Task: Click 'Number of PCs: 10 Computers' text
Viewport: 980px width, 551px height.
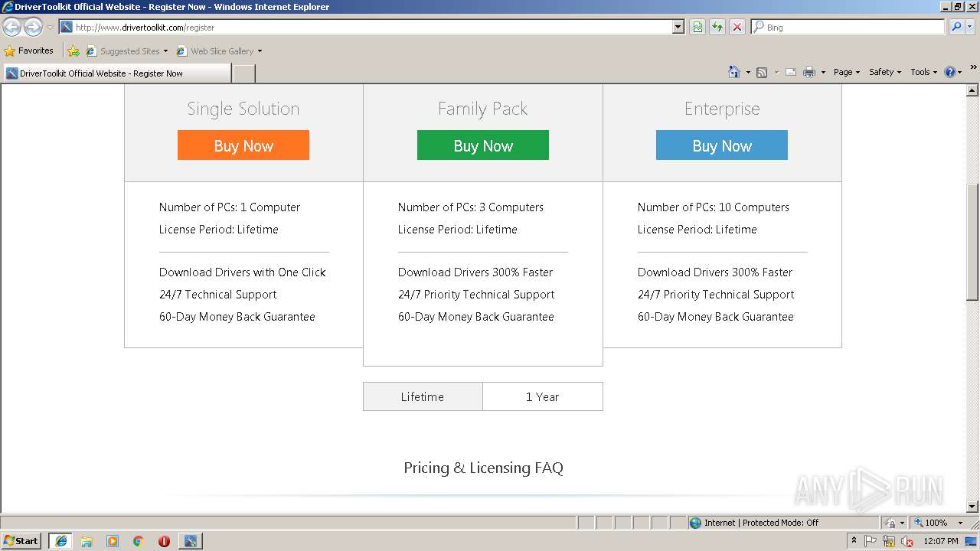Action: (x=714, y=207)
